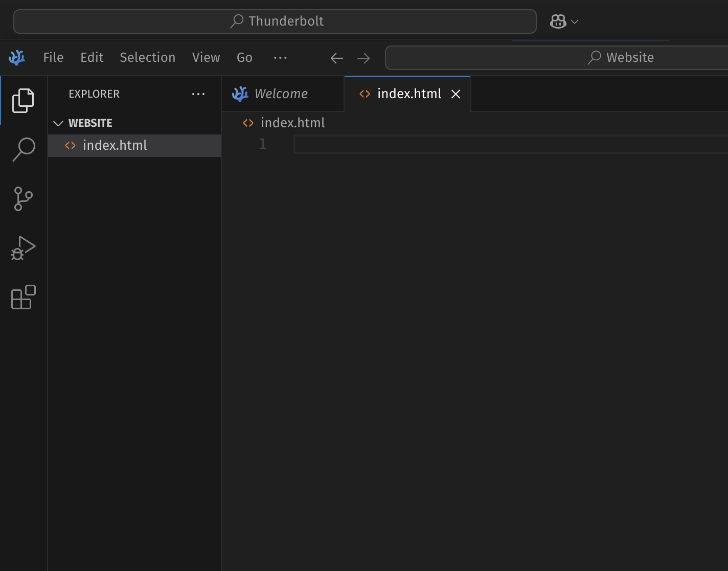Click the index.html breadcrumb in editor
728x571 pixels.
tap(292, 123)
